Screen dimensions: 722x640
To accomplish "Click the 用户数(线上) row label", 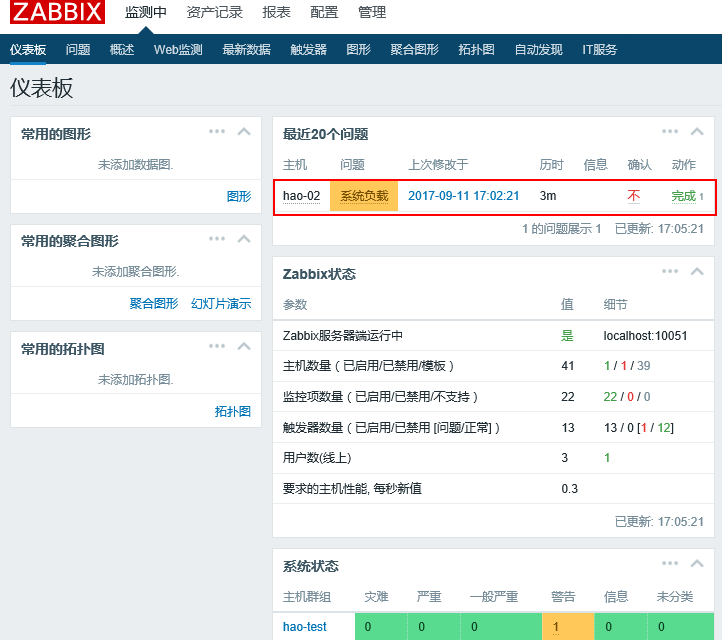I will click(317, 458).
